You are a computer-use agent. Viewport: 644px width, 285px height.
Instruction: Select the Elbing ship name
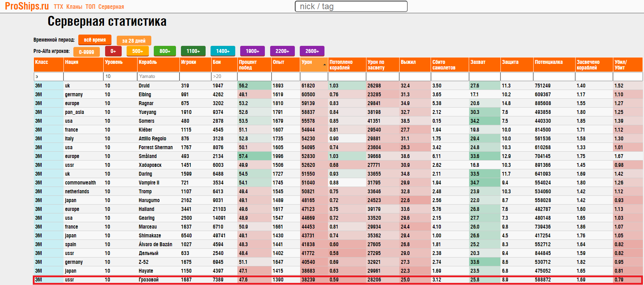click(x=145, y=95)
